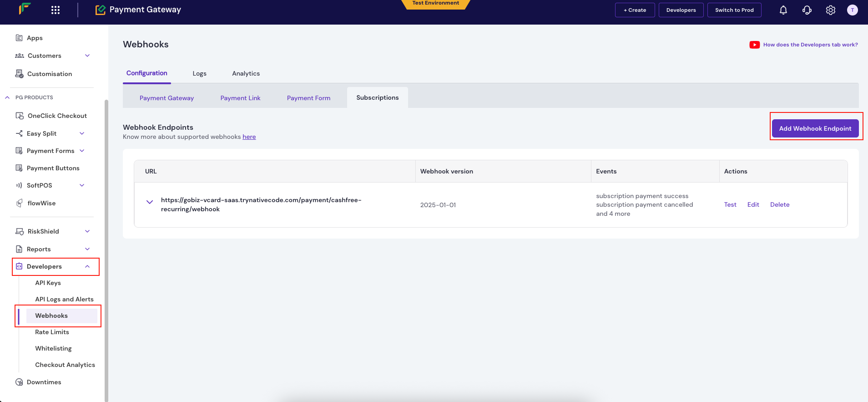
Task: Click the SoftPOS icon
Action: click(19, 185)
